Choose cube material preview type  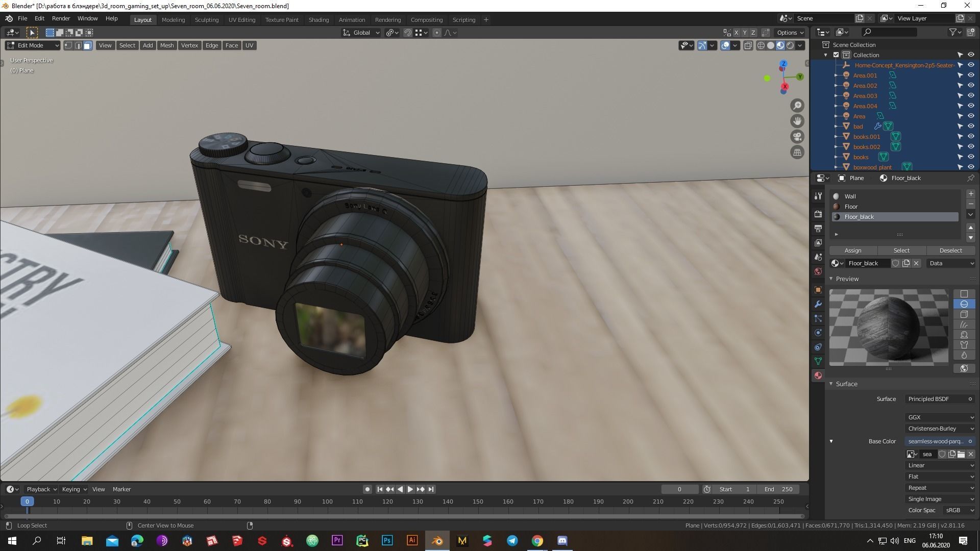pos(964,314)
